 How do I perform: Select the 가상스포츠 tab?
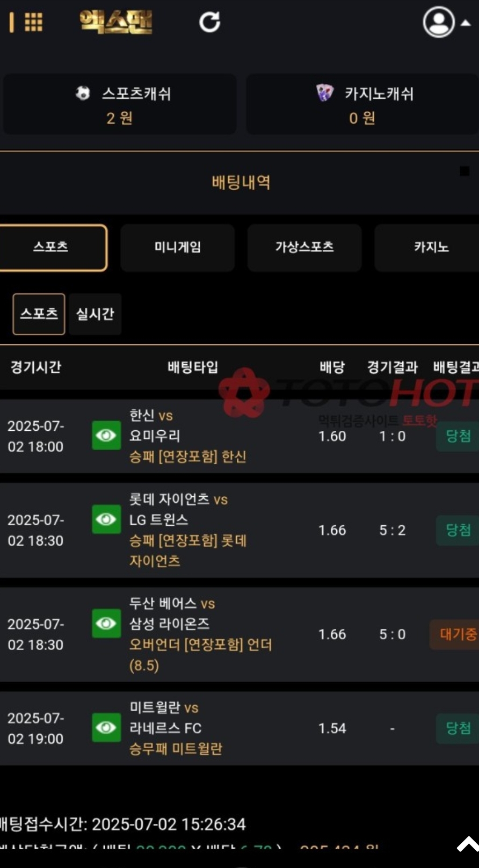[x=304, y=248]
